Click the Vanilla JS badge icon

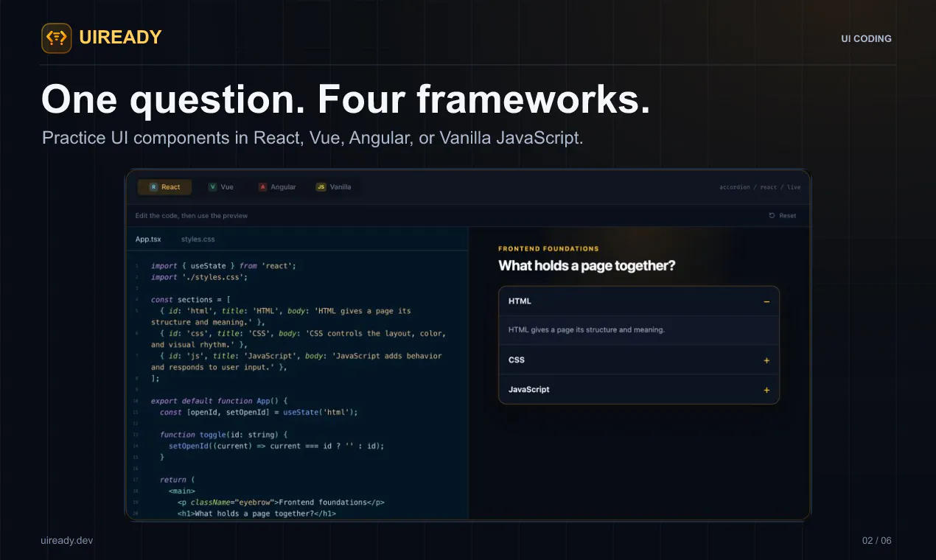(x=321, y=187)
